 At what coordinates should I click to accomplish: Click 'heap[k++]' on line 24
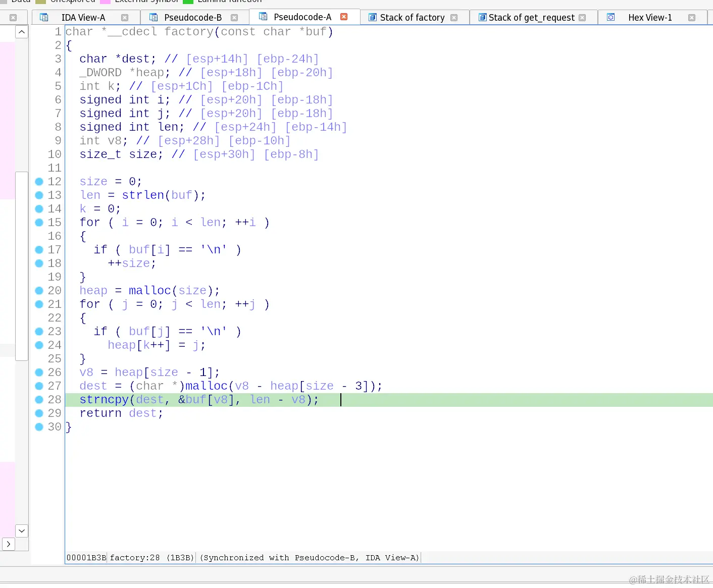(x=139, y=345)
